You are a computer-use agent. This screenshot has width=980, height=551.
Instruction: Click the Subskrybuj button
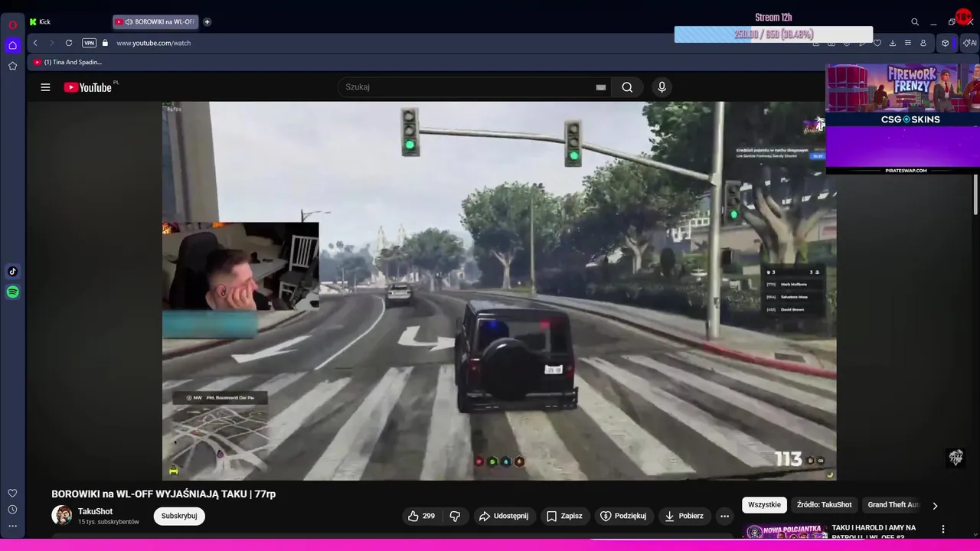click(x=179, y=516)
